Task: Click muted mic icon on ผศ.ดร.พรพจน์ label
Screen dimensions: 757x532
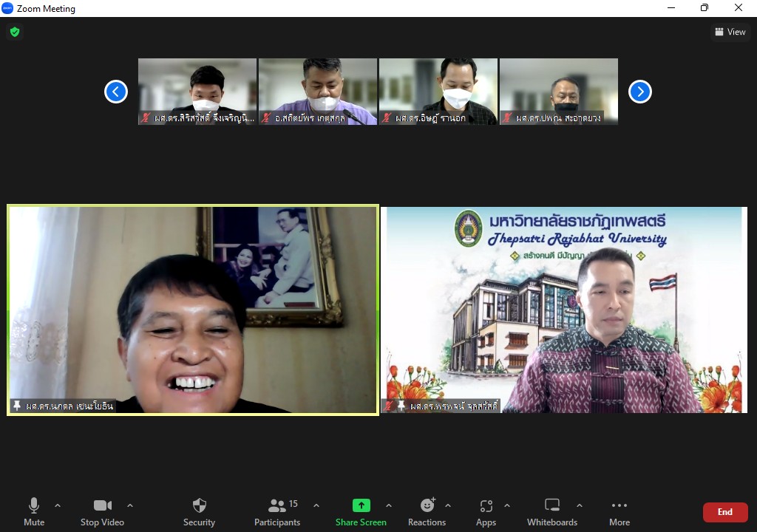Action: 389,406
